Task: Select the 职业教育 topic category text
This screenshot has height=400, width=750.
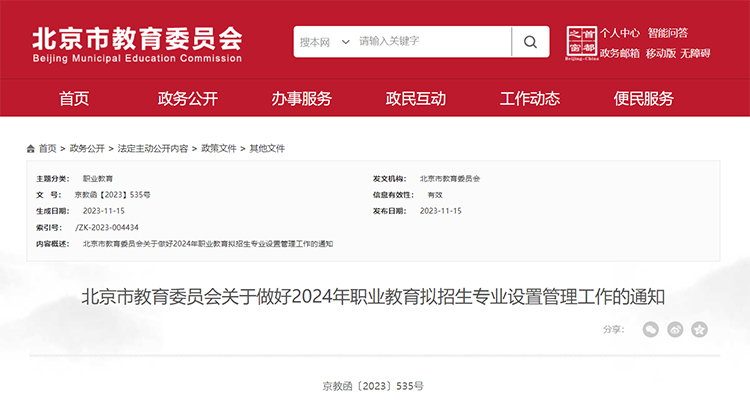Action: click(x=98, y=179)
